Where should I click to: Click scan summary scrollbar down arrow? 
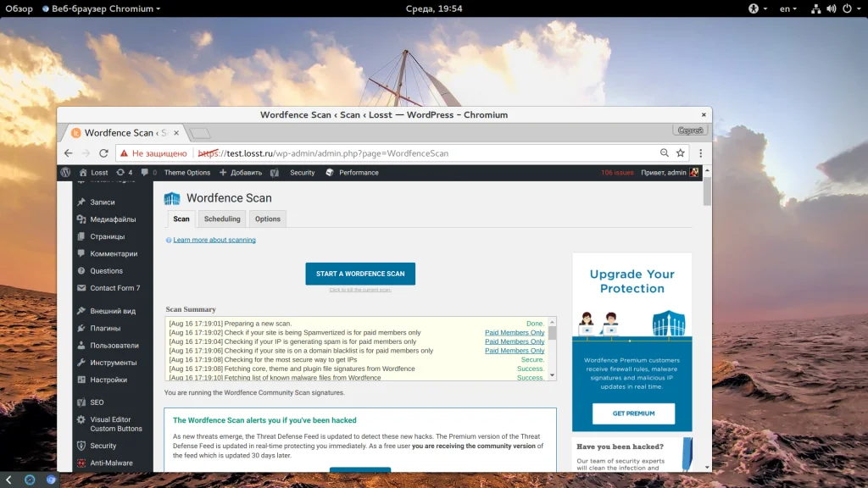pos(552,375)
